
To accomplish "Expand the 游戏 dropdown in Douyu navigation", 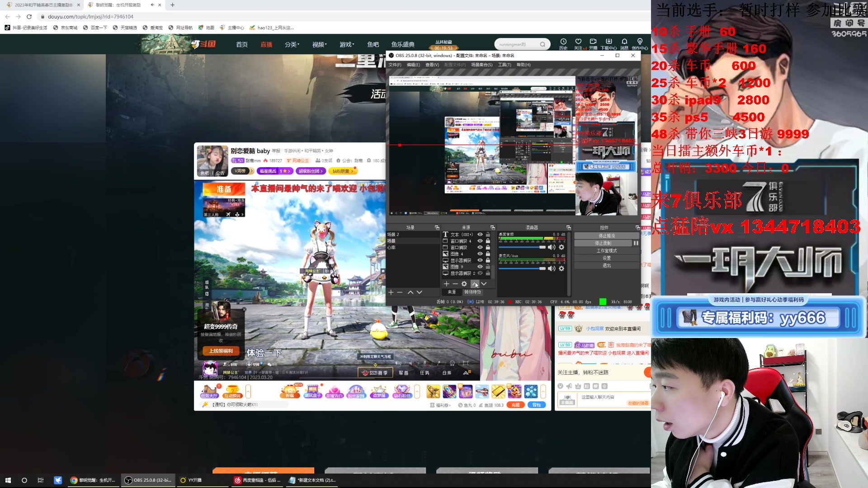I will point(347,44).
